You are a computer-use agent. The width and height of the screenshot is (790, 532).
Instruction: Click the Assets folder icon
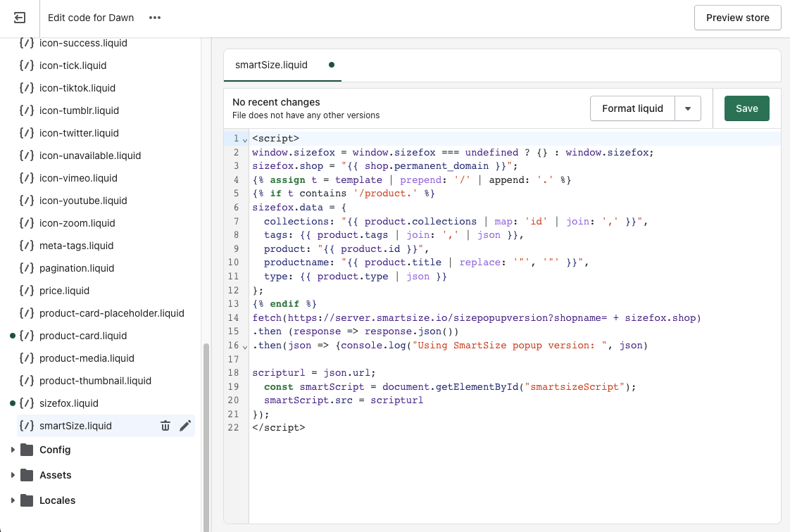coord(27,475)
